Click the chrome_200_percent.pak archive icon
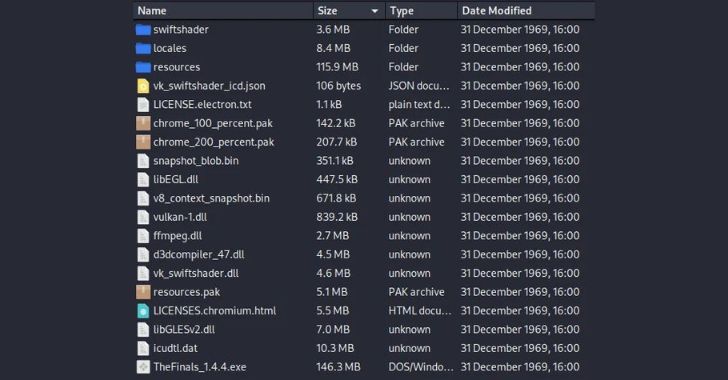The image size is (728, 380). coord(143,142)
